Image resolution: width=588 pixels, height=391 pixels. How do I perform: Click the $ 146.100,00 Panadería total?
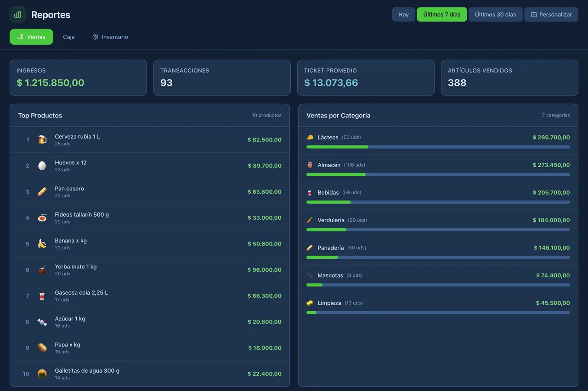pos(552,248)
